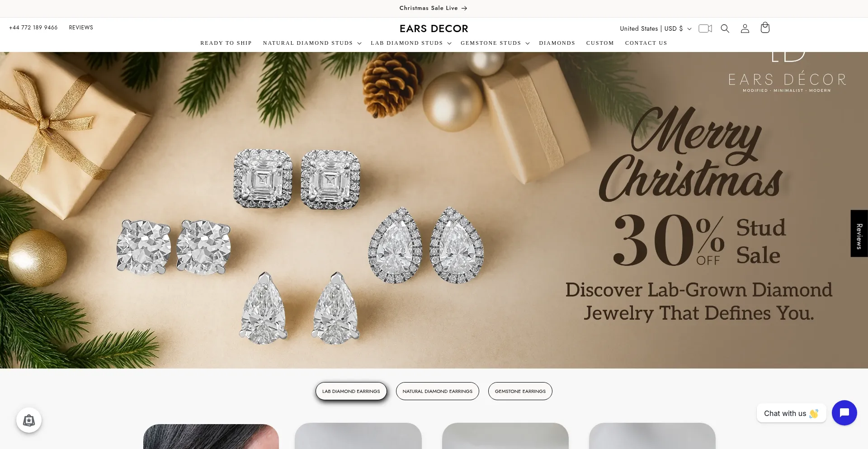The width and height of the screenshot is (868, 449).
Task: Follow the Christmas Sale Live arrow
Action: pos(433,8)
